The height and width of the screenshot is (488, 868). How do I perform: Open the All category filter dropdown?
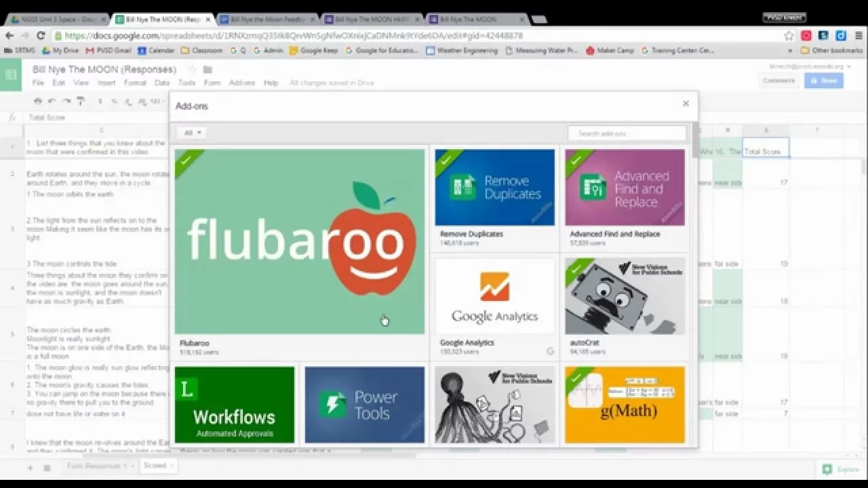click(x=191, y=133)
